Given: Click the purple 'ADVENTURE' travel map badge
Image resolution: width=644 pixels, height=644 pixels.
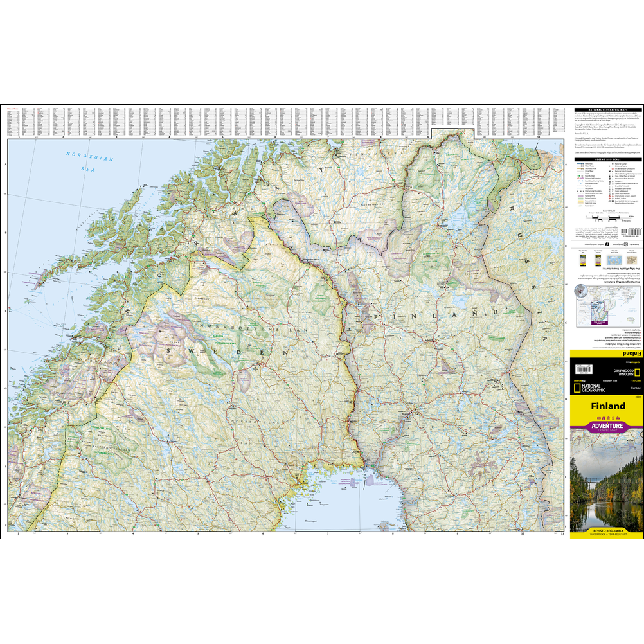Looking at the screenshot, I should [x=607, y=426].
